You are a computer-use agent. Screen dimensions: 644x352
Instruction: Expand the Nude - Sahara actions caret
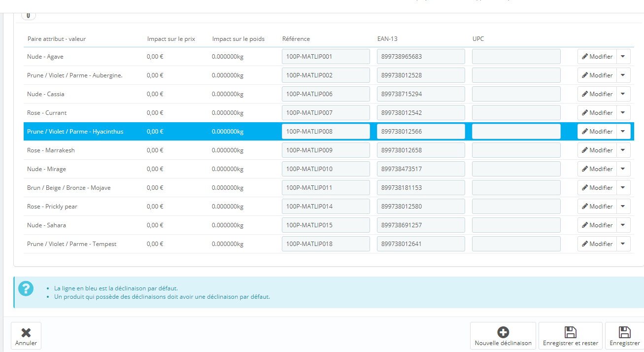tap(623, 225)
